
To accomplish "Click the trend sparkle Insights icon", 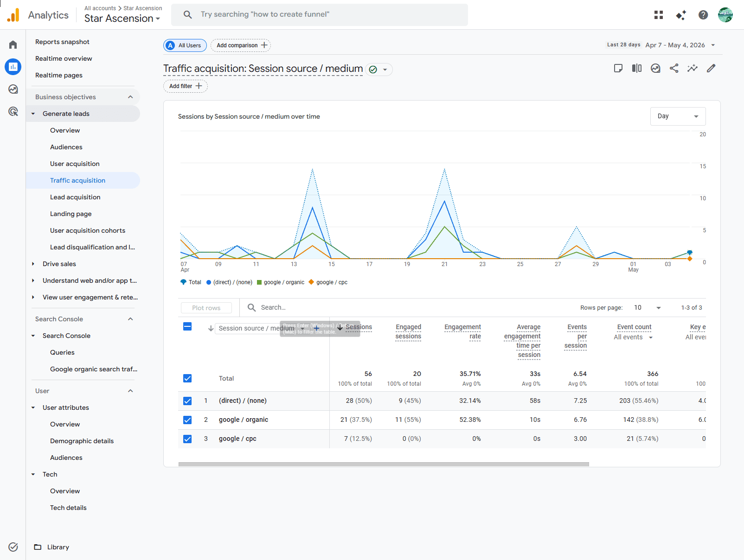I will [x=693, y=69].
